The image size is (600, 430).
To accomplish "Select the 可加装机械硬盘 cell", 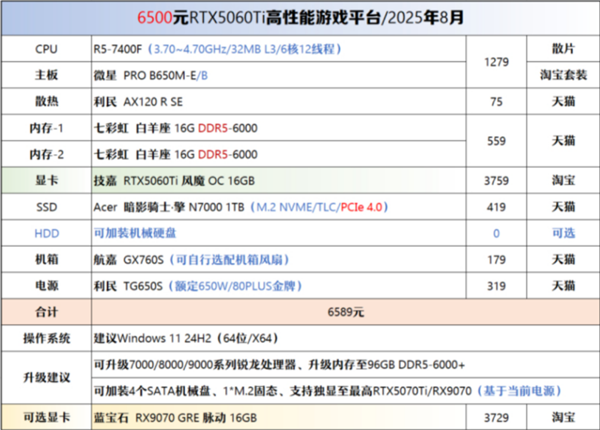I will pos(279,233).
